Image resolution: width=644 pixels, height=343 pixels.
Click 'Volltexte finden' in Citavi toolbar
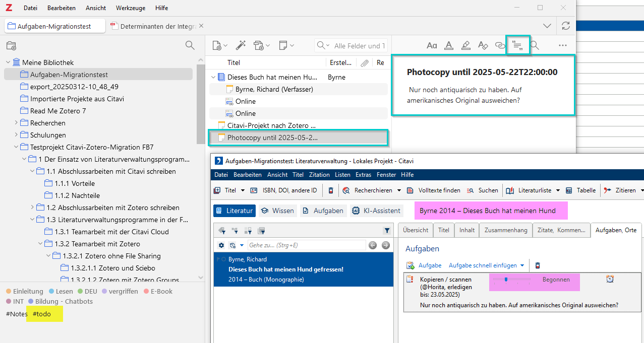click(433, 190)
